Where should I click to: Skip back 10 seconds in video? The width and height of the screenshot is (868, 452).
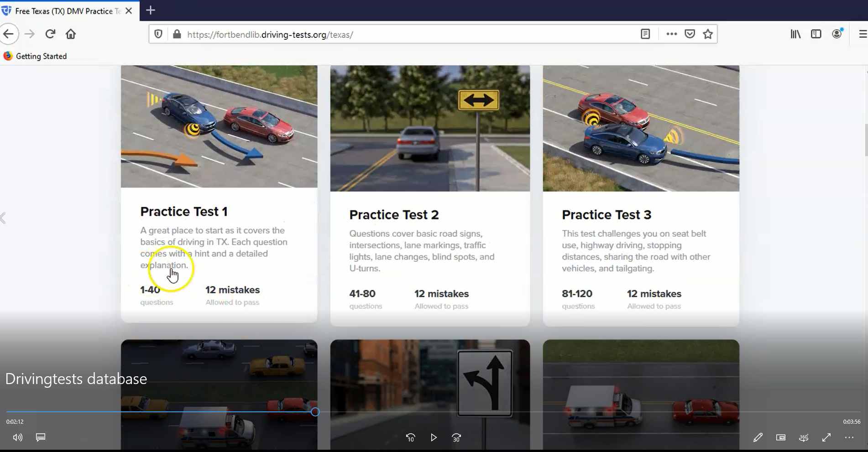click(410, 437)
